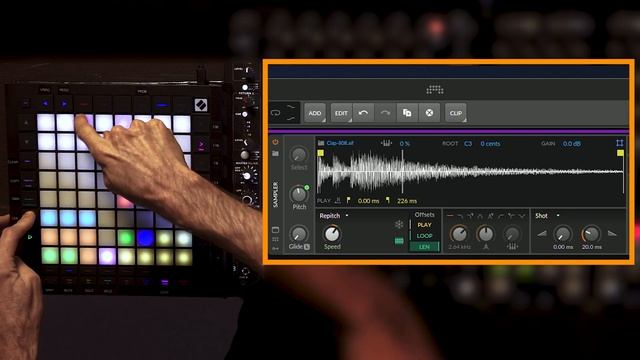Click the 0 cents fine-tune value
The image size is (640, 360).
pos(490,144)
